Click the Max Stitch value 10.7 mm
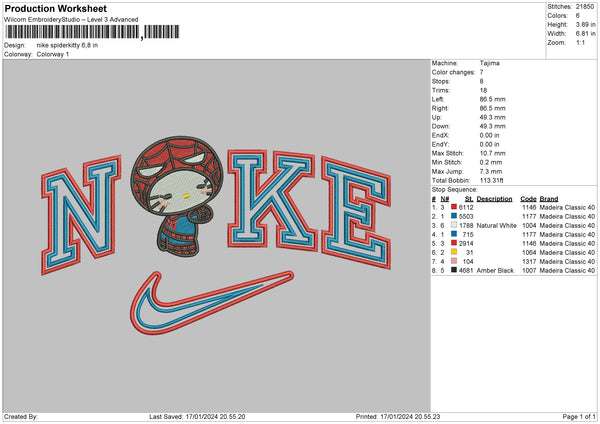Image resolution: width=600 pixels, height=424 pixels. [x=492, y=153]
